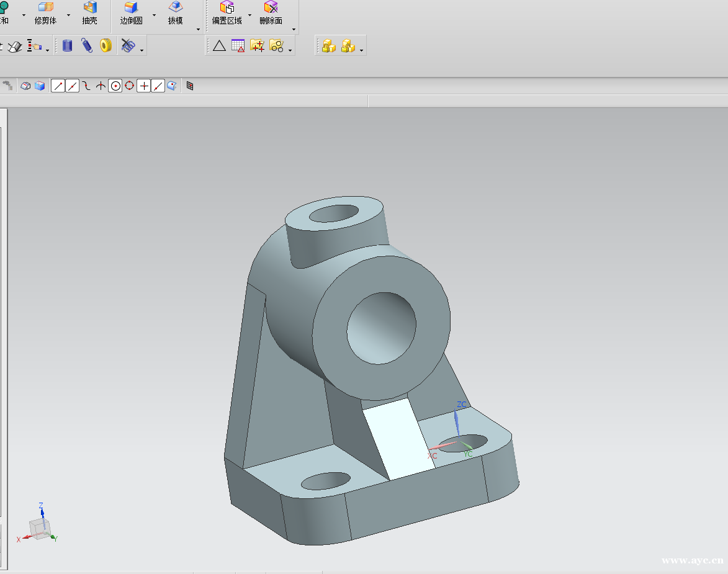728x574 pixels.
Task: Click the table with red triangle icon
Action: 238,45
